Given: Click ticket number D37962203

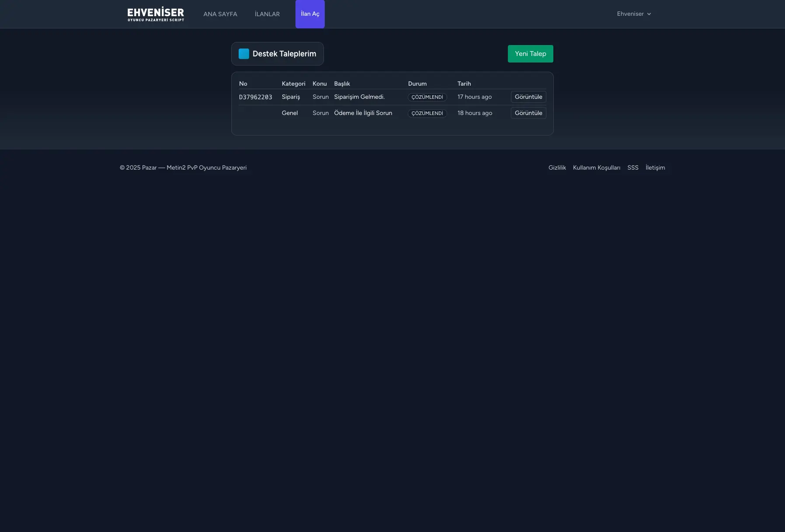Looking at the screenshot, I should [x=256, y=97].
